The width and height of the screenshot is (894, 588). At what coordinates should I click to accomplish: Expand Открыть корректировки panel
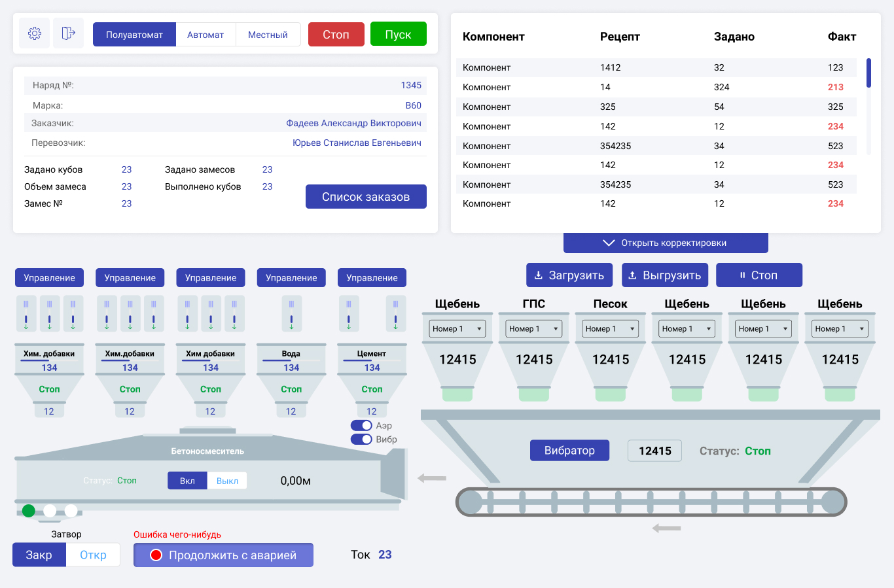point(666,243)
